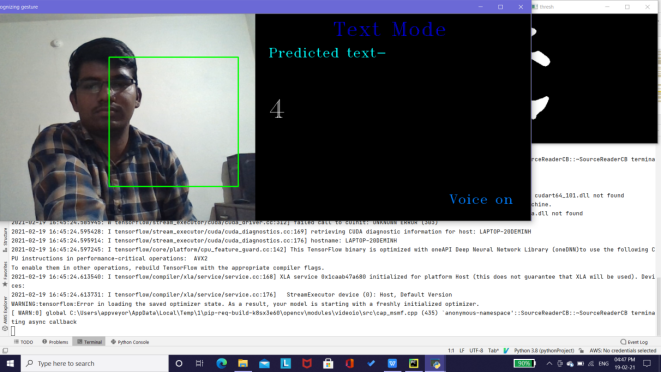Open the blue checkmark To Do app

click(x=371, y=363)
